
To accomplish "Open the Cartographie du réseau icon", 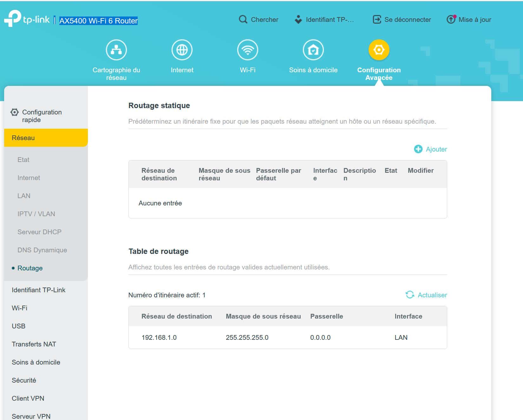I will [x=116, y=50].
